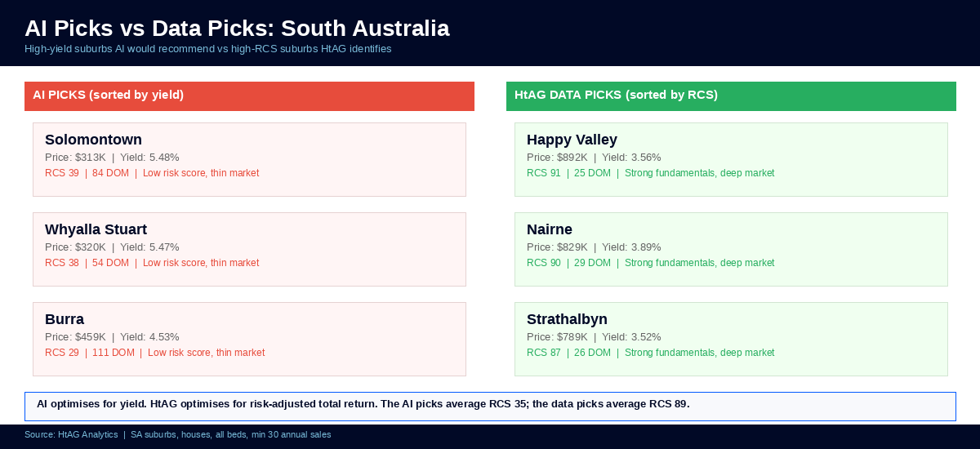The width and height of the screenshot is (980, 449).
Task: Select the 'HtAG DATA PICKS (sorted by RCS)' header
Action: click(731, 96)
